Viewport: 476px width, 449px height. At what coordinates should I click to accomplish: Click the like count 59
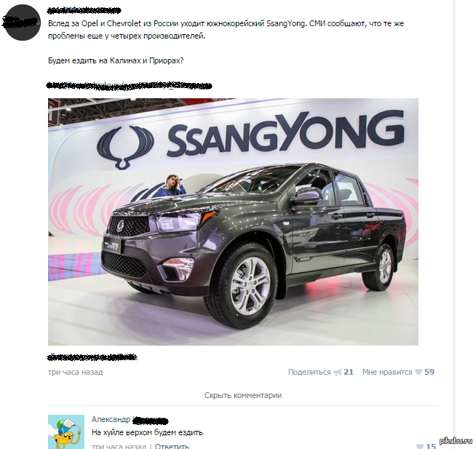click(x=429, y=372)
